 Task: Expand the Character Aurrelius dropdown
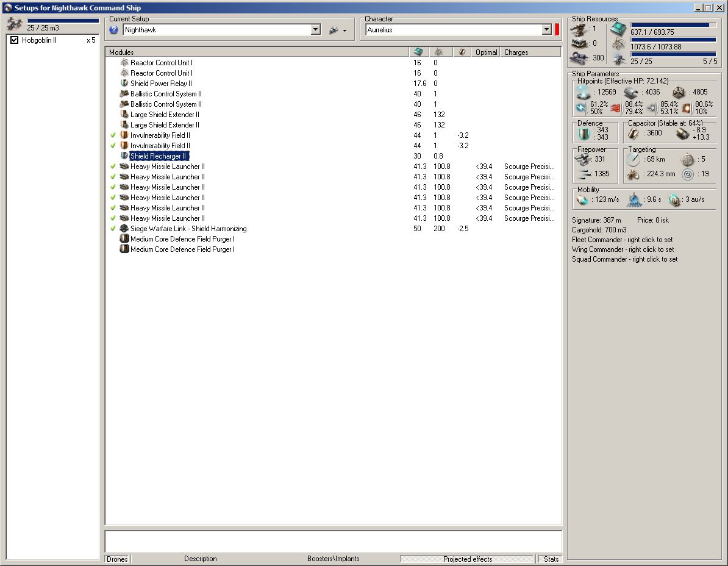click(x=546, y=30)
